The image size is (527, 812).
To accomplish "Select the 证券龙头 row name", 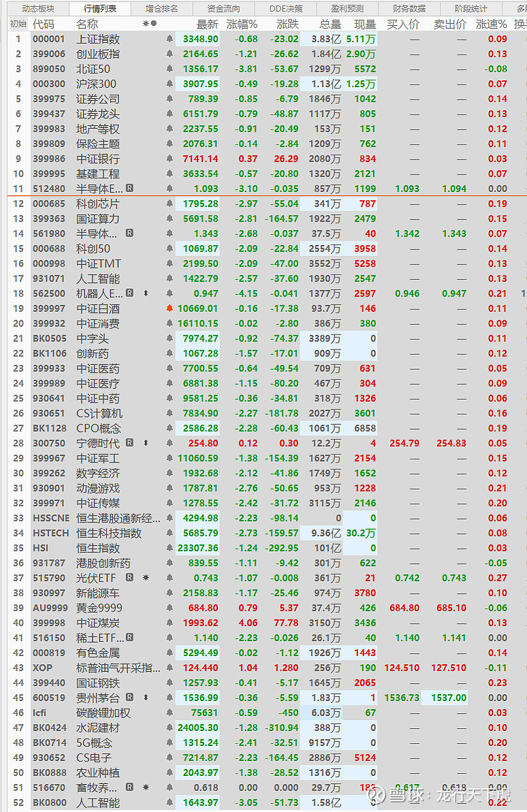I will pos(98,114).
